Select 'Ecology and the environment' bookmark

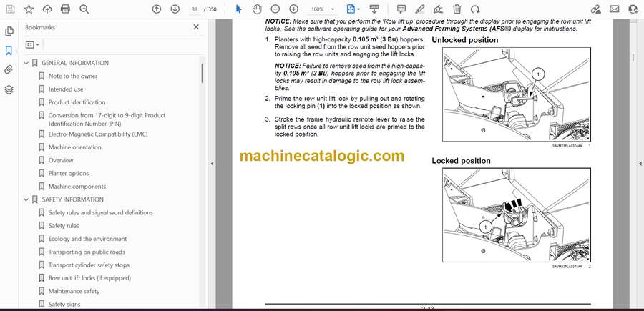(x=87, y=239)
